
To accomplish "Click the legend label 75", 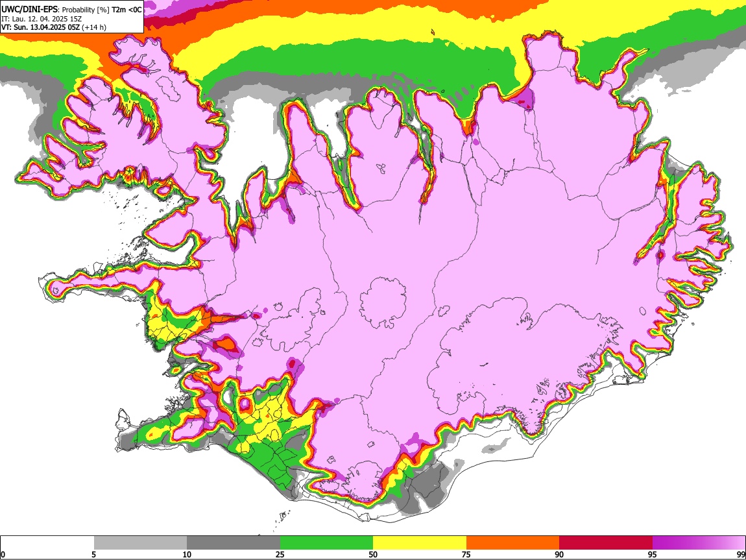I will [x=466, y=554].
